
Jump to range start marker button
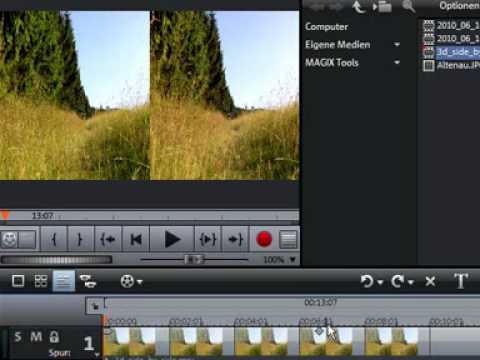tap(108, 239)
